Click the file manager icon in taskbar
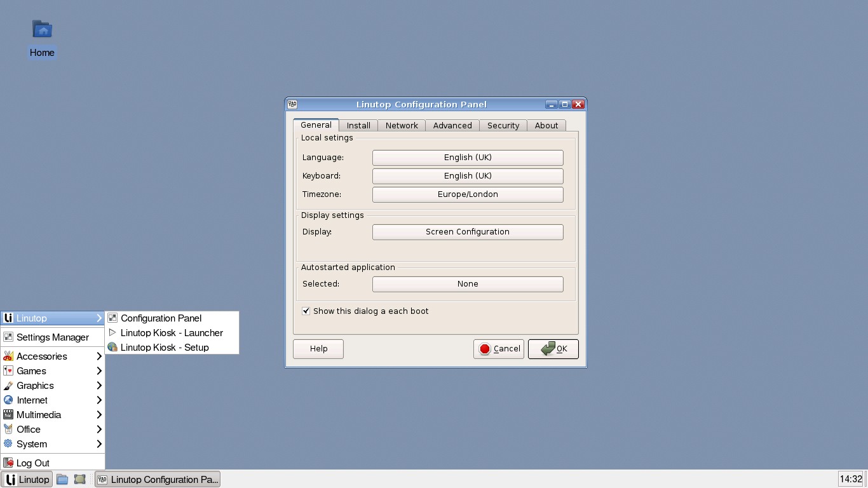The image size is (868, 488). 62,480
